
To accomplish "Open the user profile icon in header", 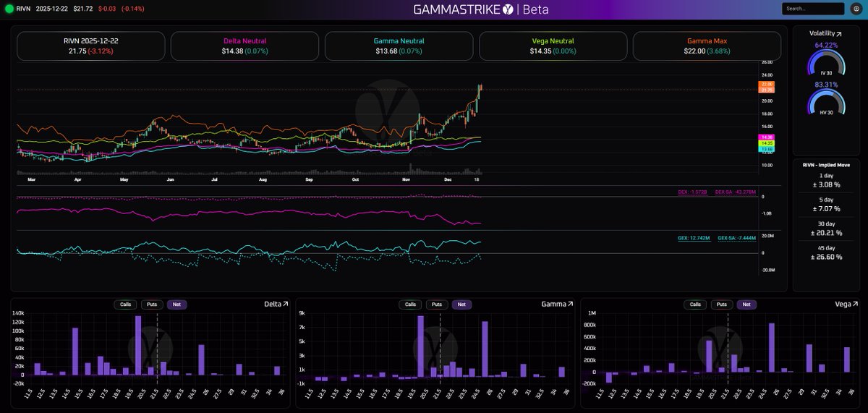I will 855,9.
